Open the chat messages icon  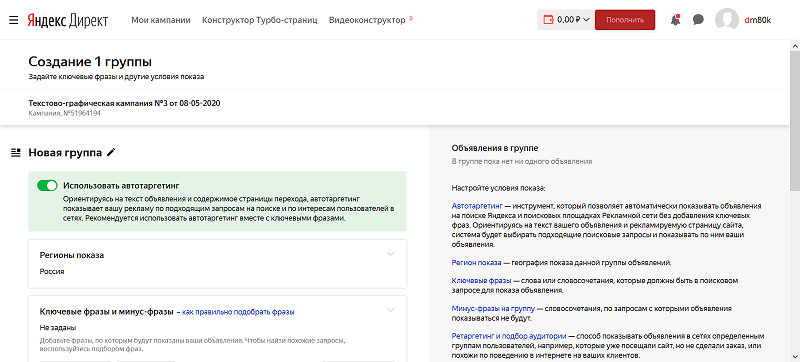[x=698, y=20]
